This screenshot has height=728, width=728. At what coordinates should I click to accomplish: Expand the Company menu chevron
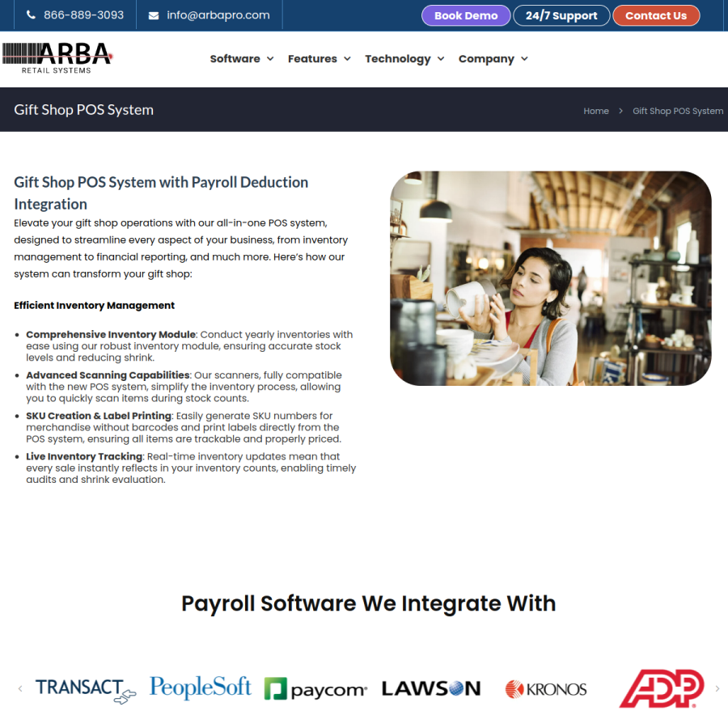click(x=524, y=59)
